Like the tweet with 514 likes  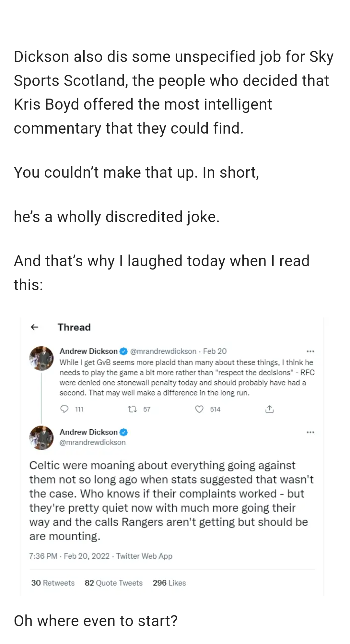199,409
